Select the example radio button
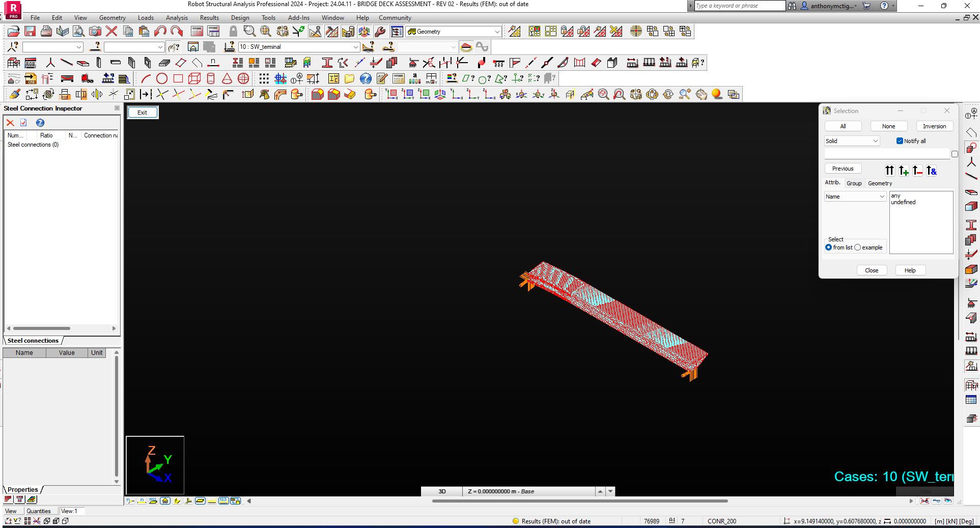This screenshot has height=528, width=980. click(858, 247)
